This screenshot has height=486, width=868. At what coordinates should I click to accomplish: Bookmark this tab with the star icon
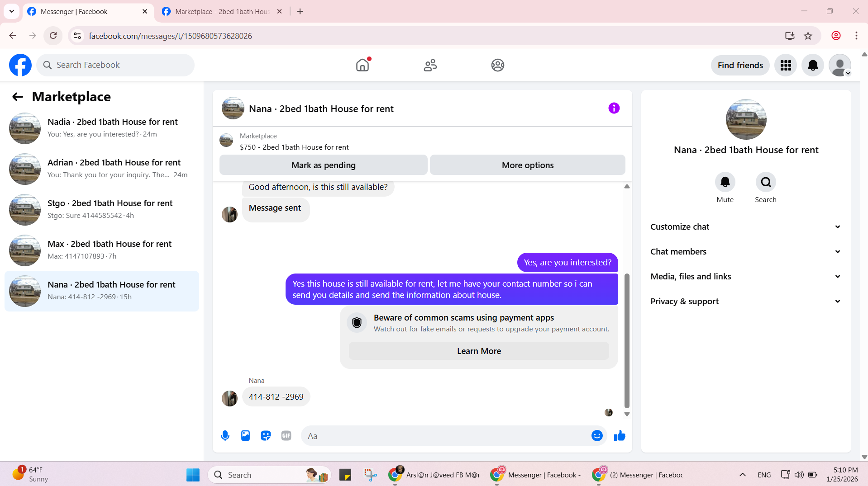click(x=808, y=36)
